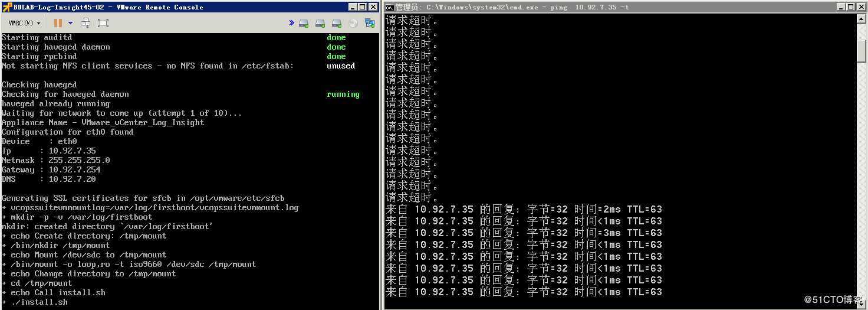868x310 pixels.
Task: Click the 'unused' NFS status text
Action: click(340, 66)
